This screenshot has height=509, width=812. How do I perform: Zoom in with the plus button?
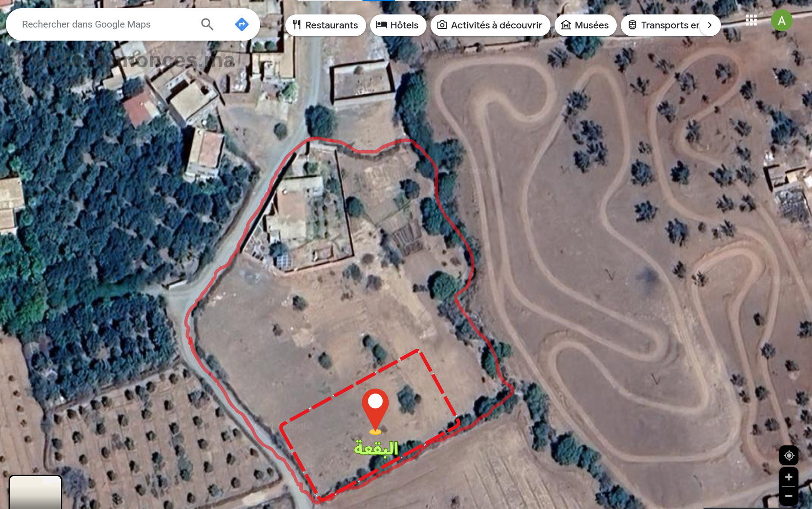click(x=789, y=477)
